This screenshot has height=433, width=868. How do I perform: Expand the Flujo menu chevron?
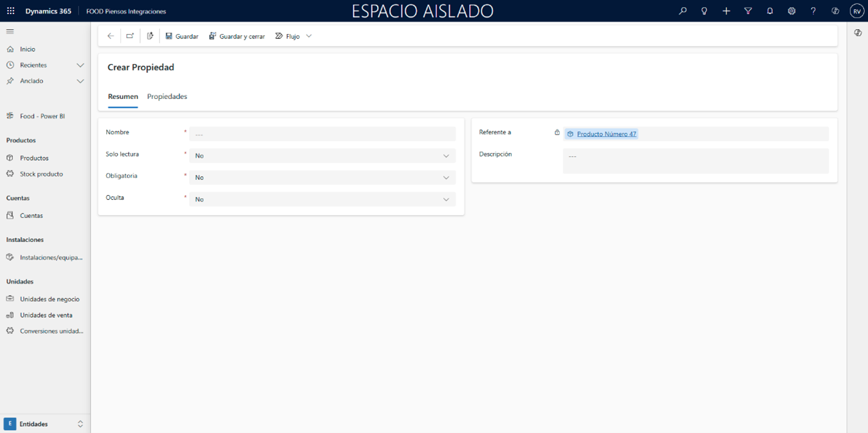click(309, 36)
